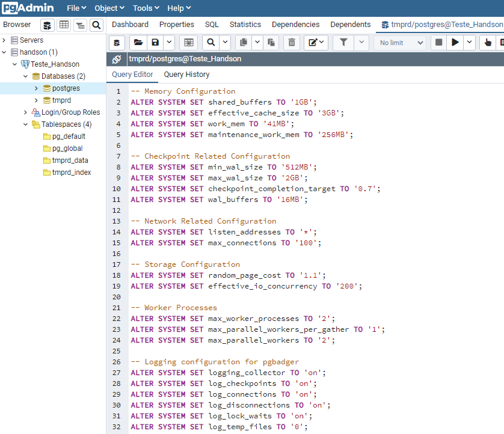Collapse the Tablespaces (4) node
The width and height of the screenshot is (504, 434).
coord(25,124)
